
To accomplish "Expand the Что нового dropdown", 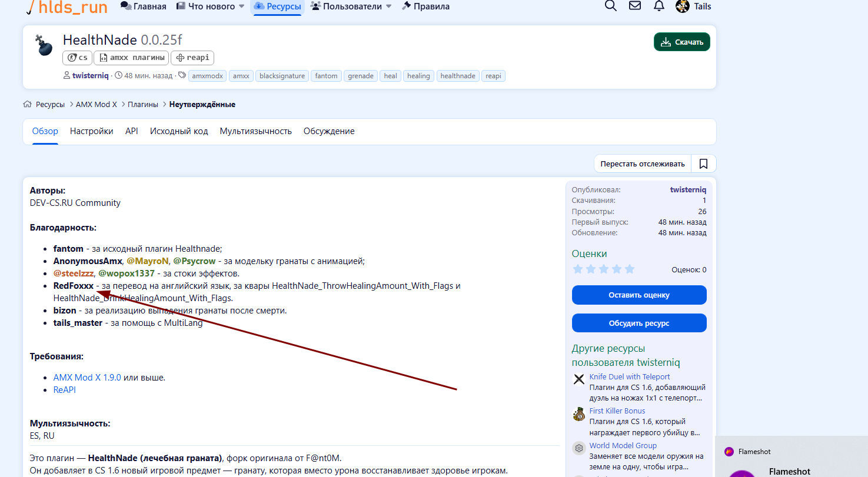I will click(x=241, y=6).
